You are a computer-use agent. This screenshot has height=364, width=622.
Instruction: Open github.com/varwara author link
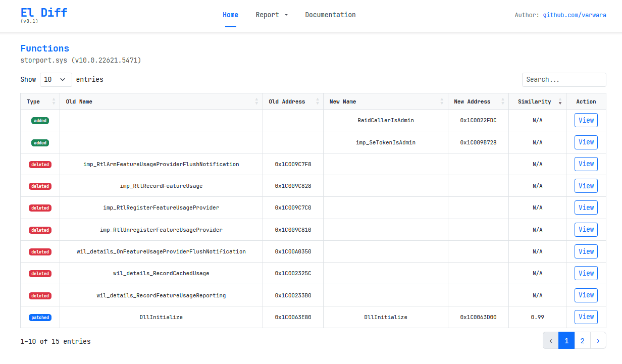click(x=575, y=15)
